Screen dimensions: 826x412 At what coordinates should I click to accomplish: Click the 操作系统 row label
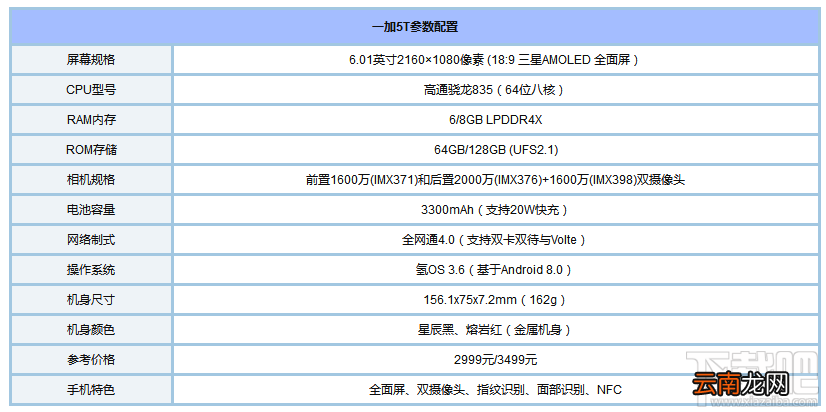[x=91, y=270]
